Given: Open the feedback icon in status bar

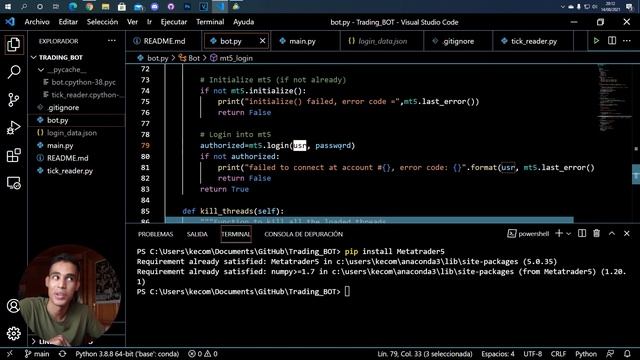Looking at the screenshot, I should [x=610, y=354].
